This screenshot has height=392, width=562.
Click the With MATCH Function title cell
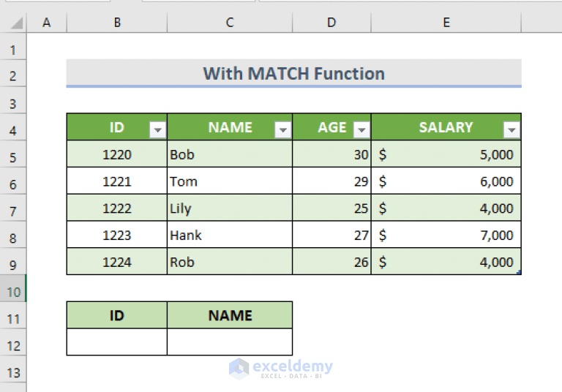[294, 73]
